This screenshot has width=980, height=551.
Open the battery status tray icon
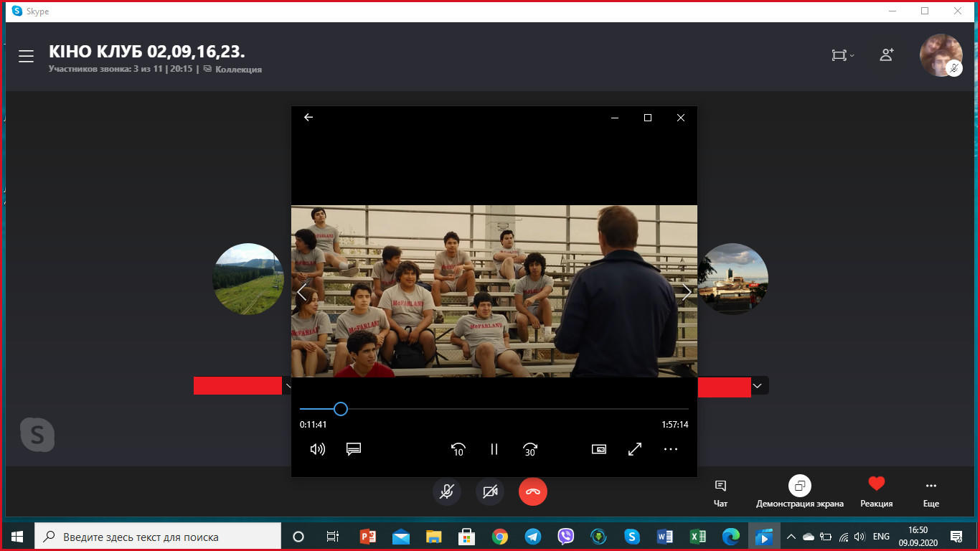click(x=826, y=536)
